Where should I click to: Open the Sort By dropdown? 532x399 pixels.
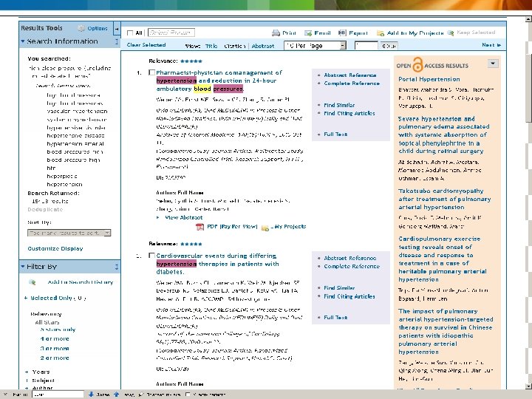click(x=69, y=233)
